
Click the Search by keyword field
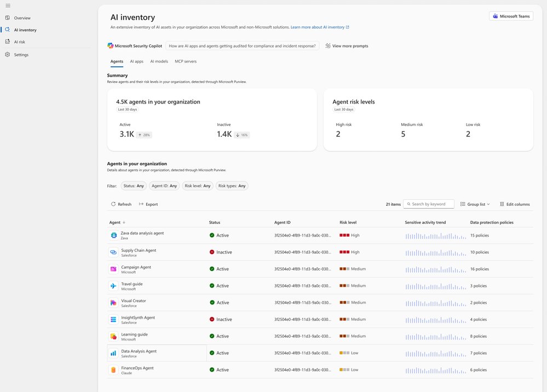429,204
